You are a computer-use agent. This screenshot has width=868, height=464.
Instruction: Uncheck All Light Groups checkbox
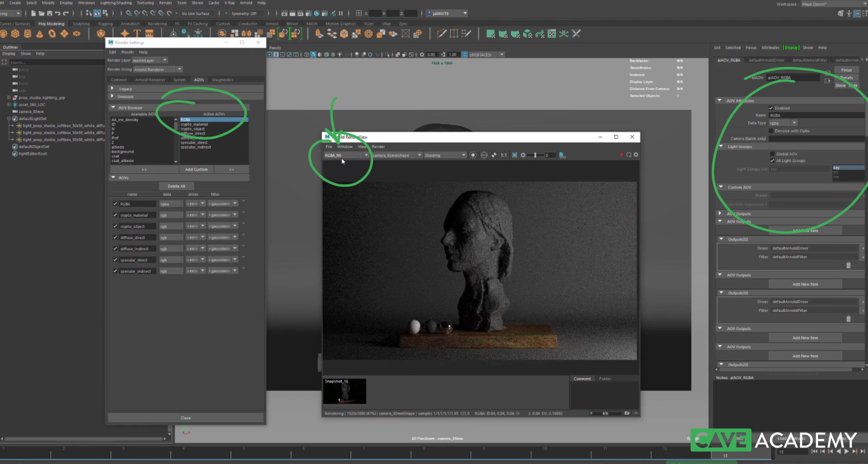point(772,161)
